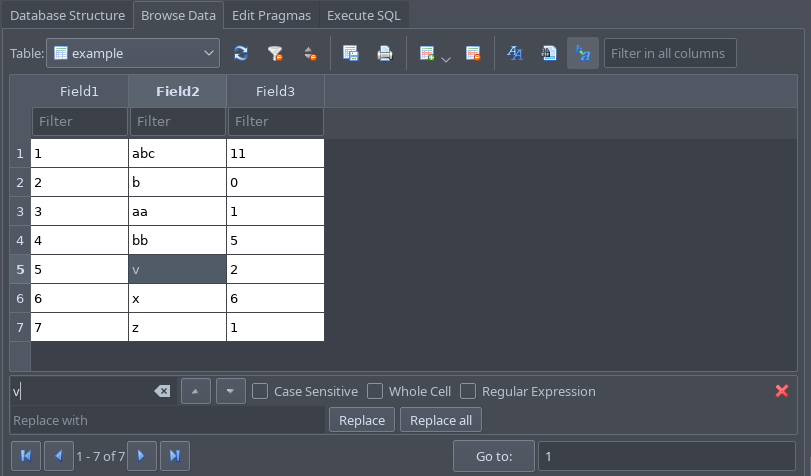Enable the Case Sensitive checkbox
The height and width of the screenshot is (476, 811).
[x=260, y=391]
